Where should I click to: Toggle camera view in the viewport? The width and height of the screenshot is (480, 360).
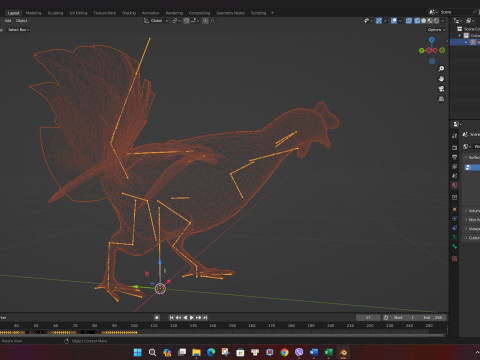(441, 89)
